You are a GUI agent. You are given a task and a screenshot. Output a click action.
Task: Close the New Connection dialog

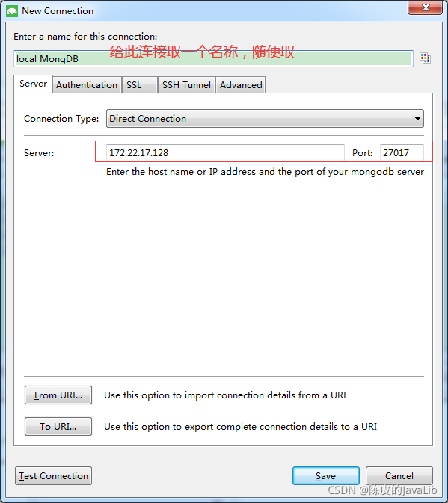[426, 7]
